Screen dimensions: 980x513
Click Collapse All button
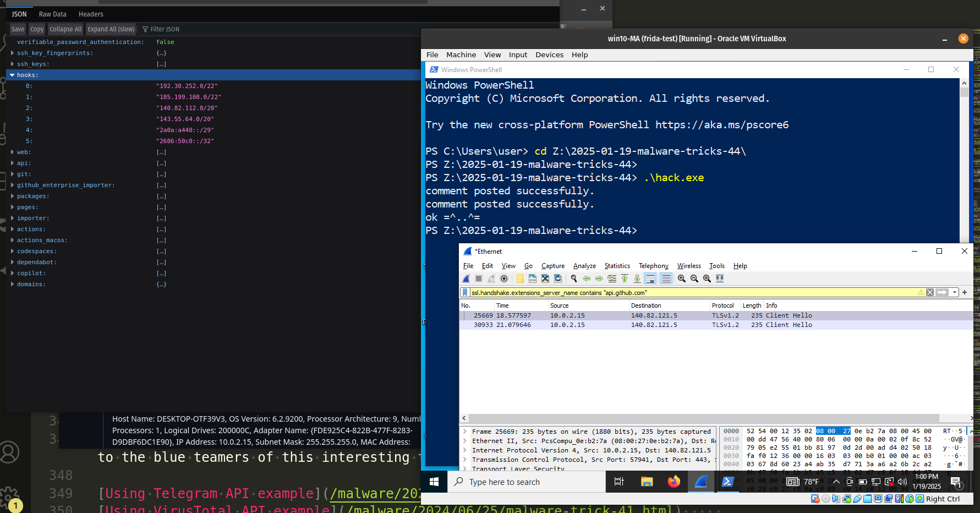pyautogui.click(x=65, y=29)
